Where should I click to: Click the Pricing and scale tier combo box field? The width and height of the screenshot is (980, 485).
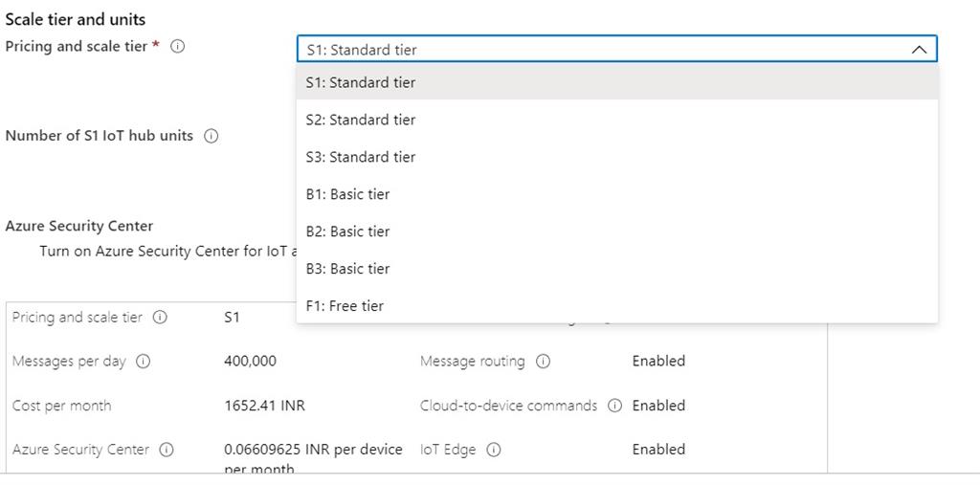click(x=617, y=50)
